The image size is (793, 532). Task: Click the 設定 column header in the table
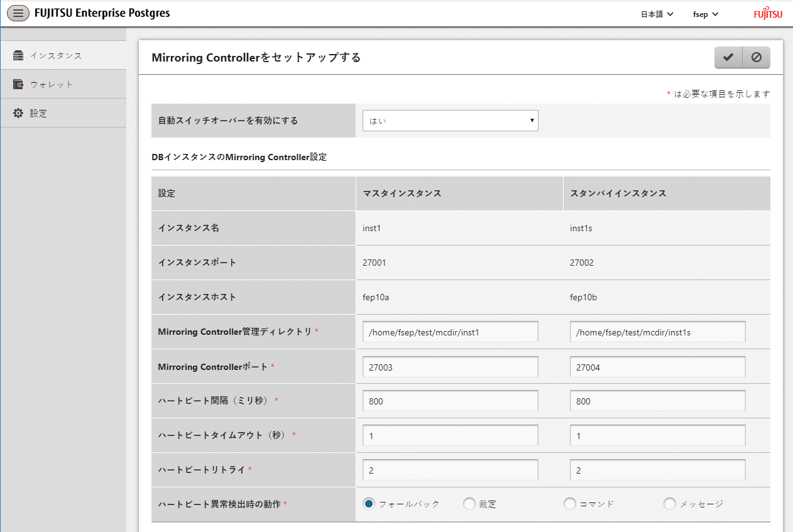tap(167, 193)
